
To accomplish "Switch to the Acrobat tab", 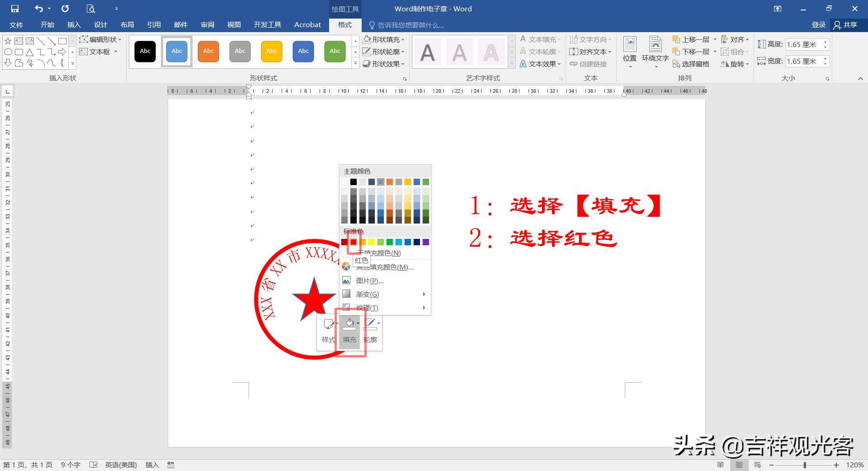I will pos(307,25).
